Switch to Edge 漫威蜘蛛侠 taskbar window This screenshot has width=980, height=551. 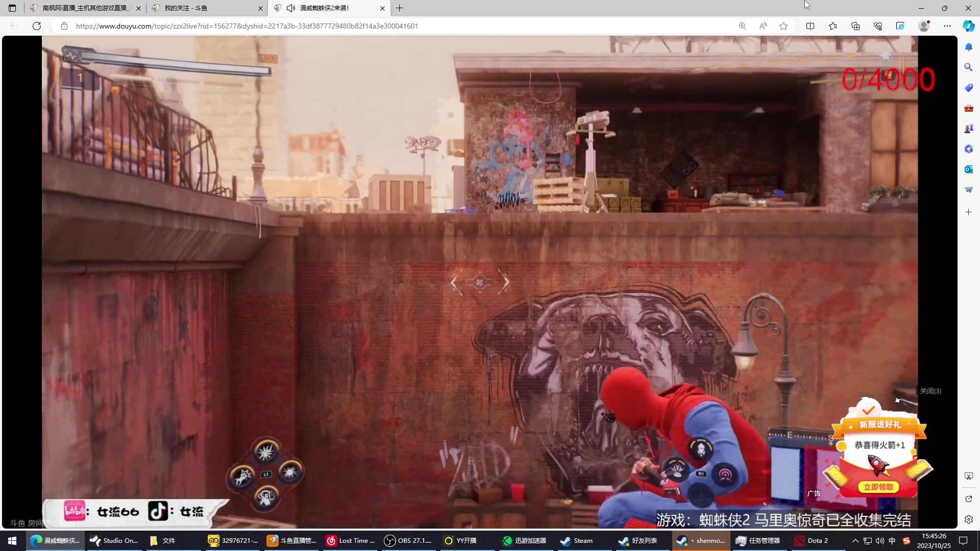point(55,541)
